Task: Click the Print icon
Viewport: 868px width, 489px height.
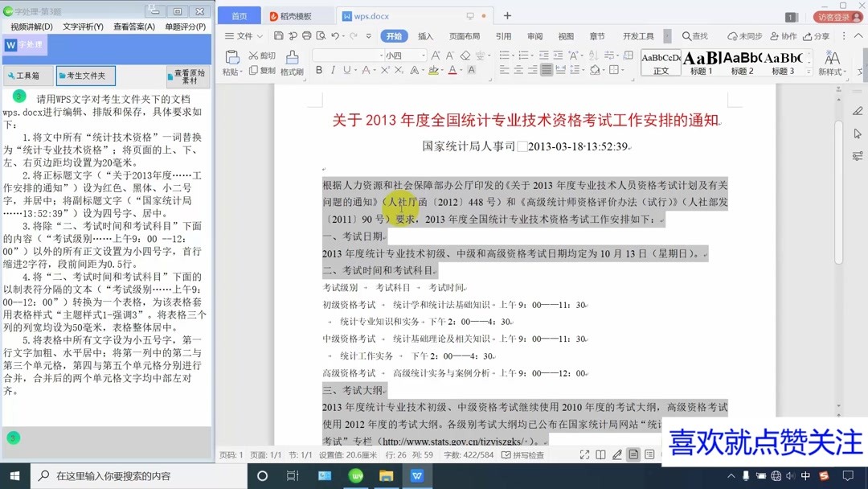Action: coord(306,36)
